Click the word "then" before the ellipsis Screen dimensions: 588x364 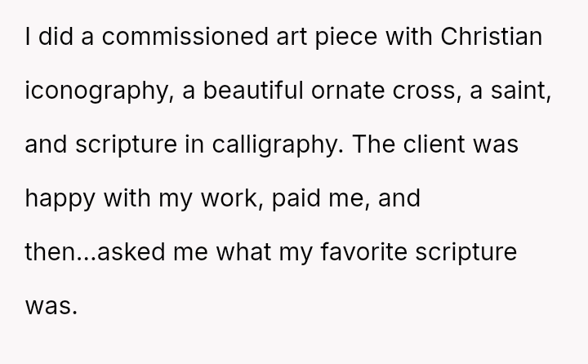(51, 251)
